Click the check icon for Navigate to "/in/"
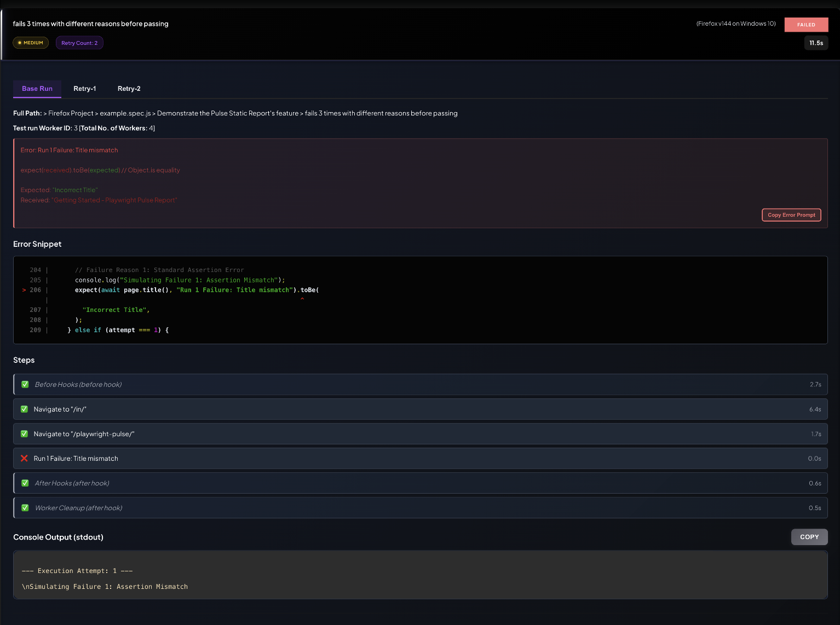This screenshot has height=625, width=840. tap(24, 409)
